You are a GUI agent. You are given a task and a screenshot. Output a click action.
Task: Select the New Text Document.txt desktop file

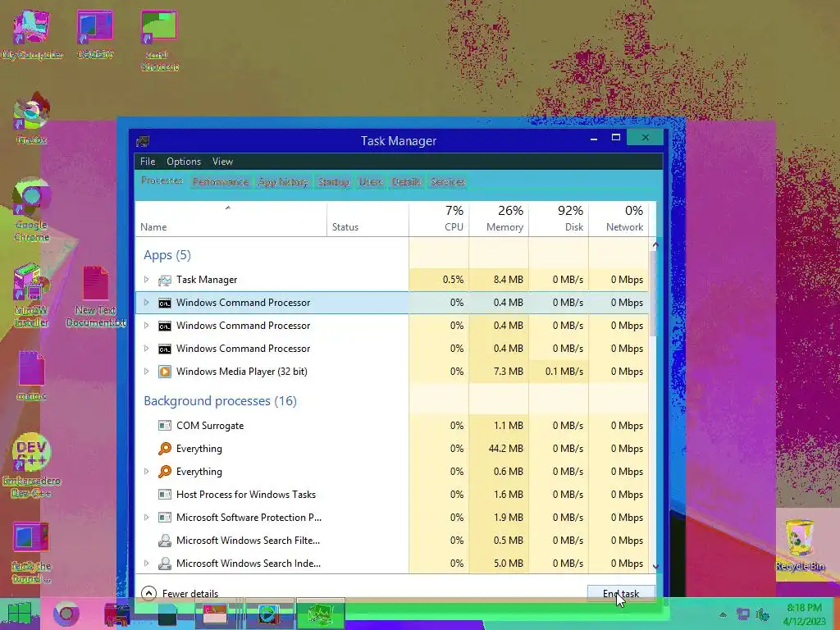tap(95, 296)
